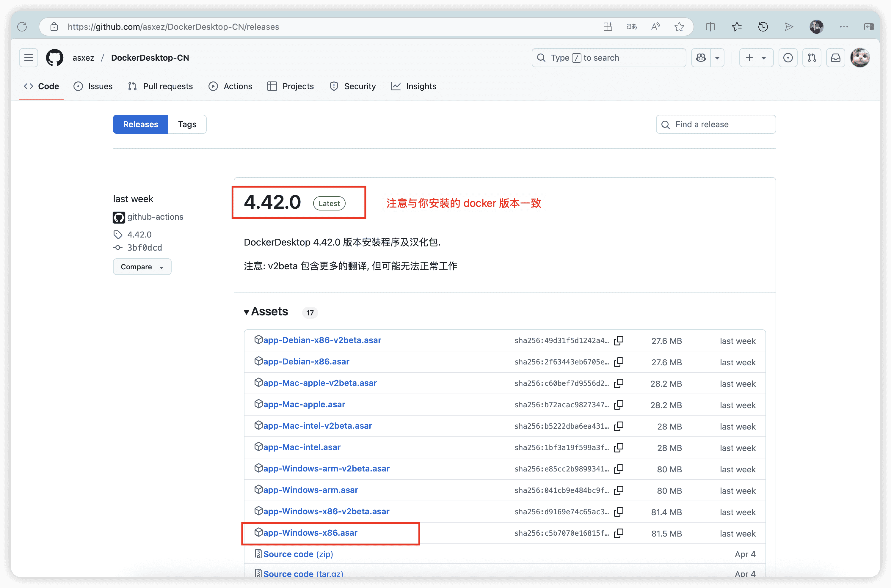Copy sha256 of app-Mac-apple.asar

[x=619, y=405]
